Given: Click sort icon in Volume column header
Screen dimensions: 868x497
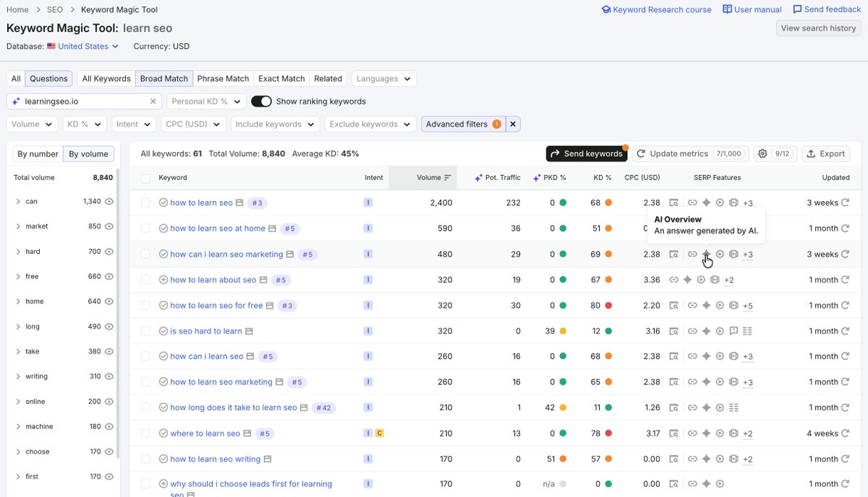Looking at the screenshot, I should pos(448,178).
